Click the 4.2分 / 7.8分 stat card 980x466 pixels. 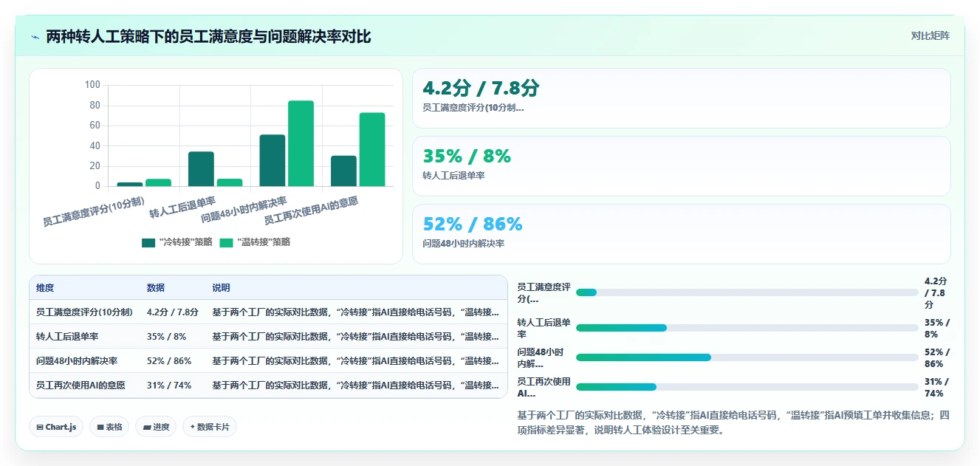(x=681, y=98)
